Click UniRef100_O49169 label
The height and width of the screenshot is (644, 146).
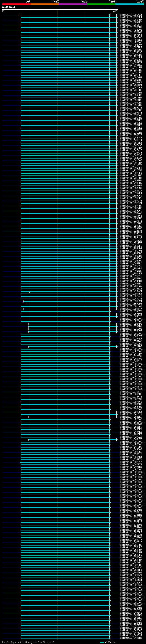coord(131,65)
